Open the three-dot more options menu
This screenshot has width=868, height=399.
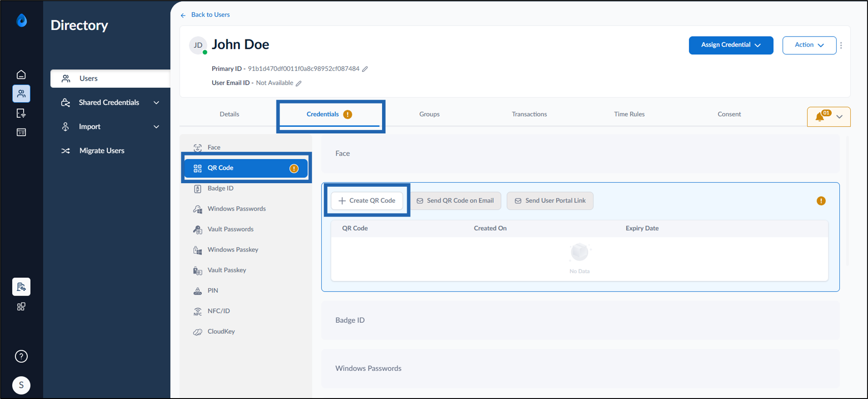click(x=841, y=45)
